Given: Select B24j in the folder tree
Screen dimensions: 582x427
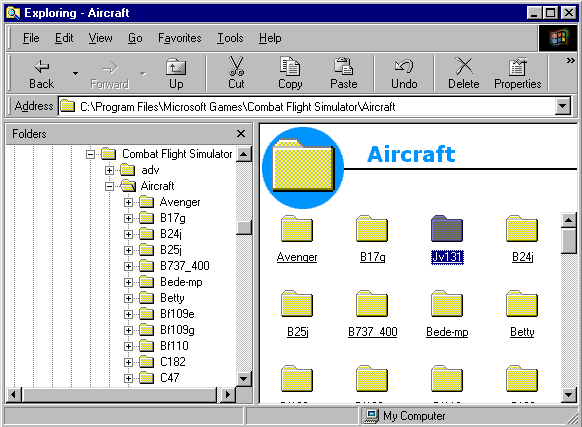Looking at the screenshot, I should [x=171, y=234].
